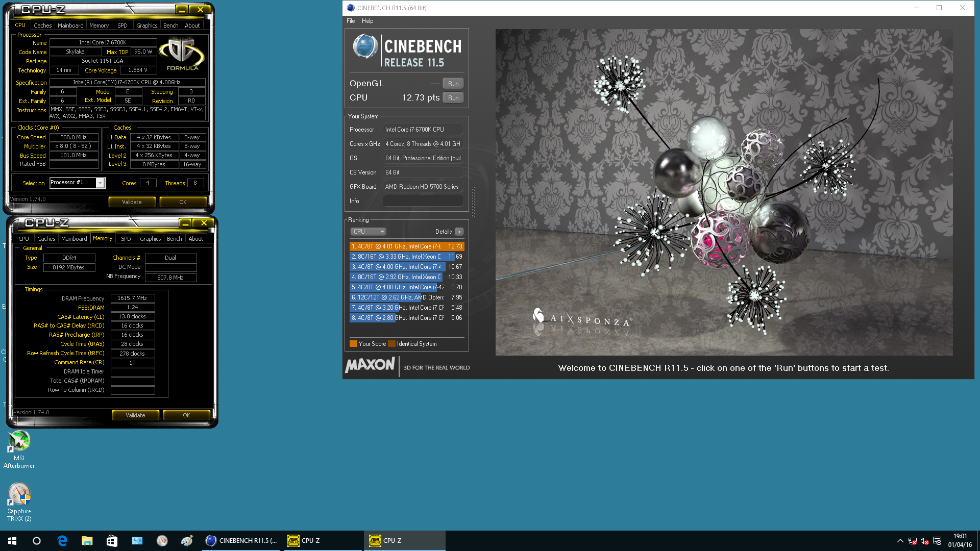Click the dotted panel splitter grip in Cinebench
Screen dimensions: 980x551
(x=473, y=202)
